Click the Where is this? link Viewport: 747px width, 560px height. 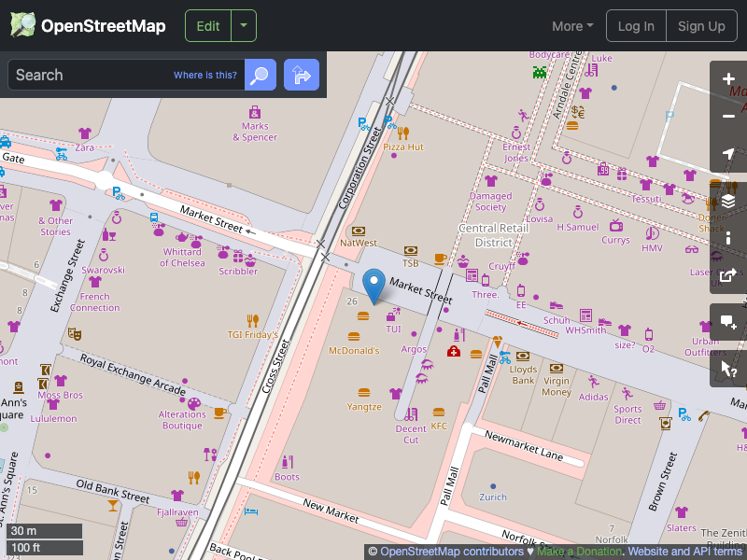[204, 75]
